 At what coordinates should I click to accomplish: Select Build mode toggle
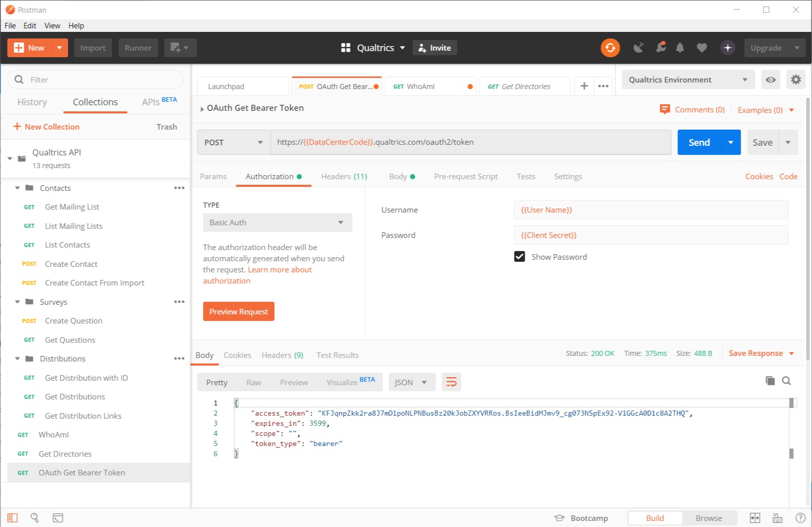[655, 518]
